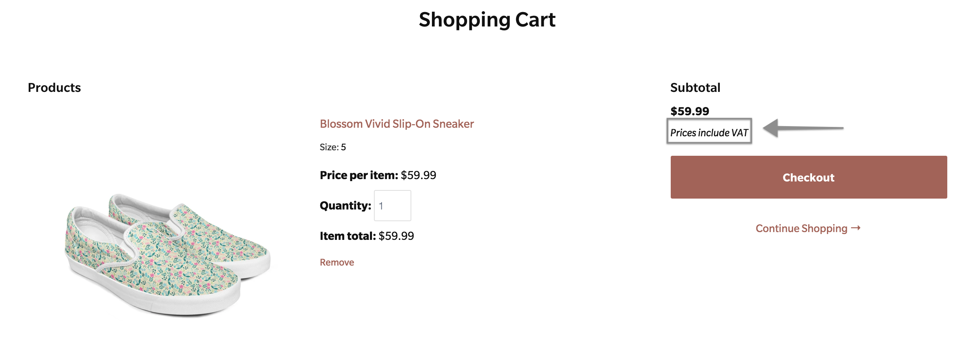Click the Subtotal heading
This screenshot has width=980, height=338.
[x=695, y=88]
